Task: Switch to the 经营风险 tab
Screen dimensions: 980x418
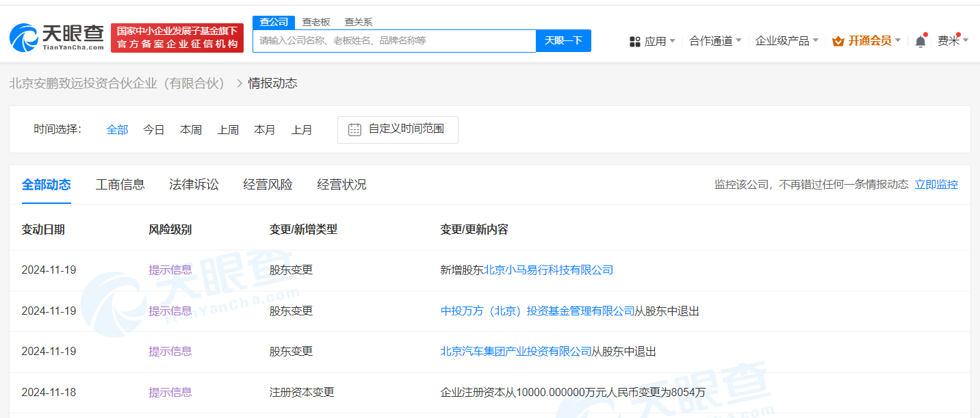Action: 268,184
